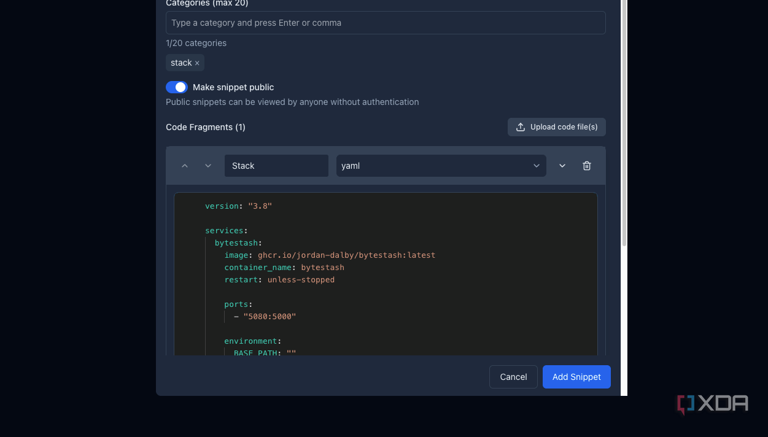Click Upload code file(s) button
This screenshot has height=437, width=768.
556,127
